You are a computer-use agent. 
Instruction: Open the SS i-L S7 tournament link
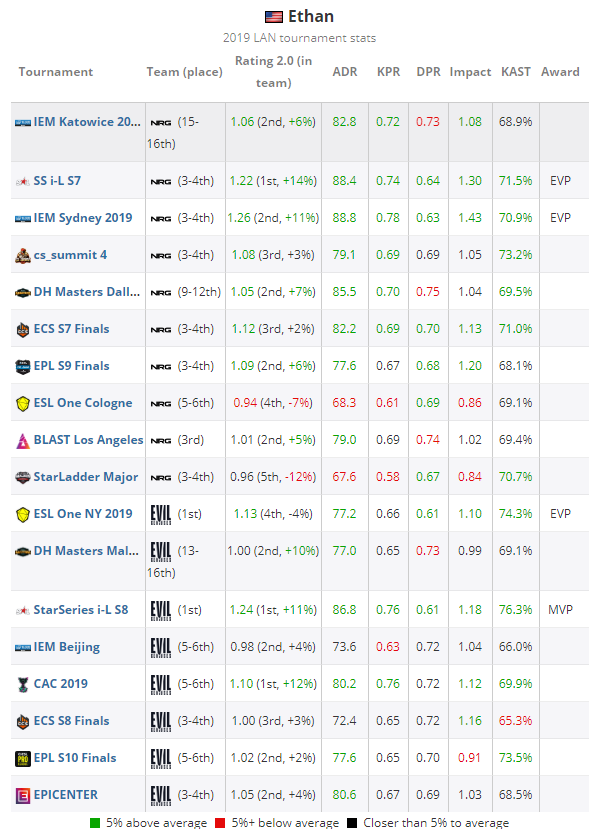[x=57, y=181]
